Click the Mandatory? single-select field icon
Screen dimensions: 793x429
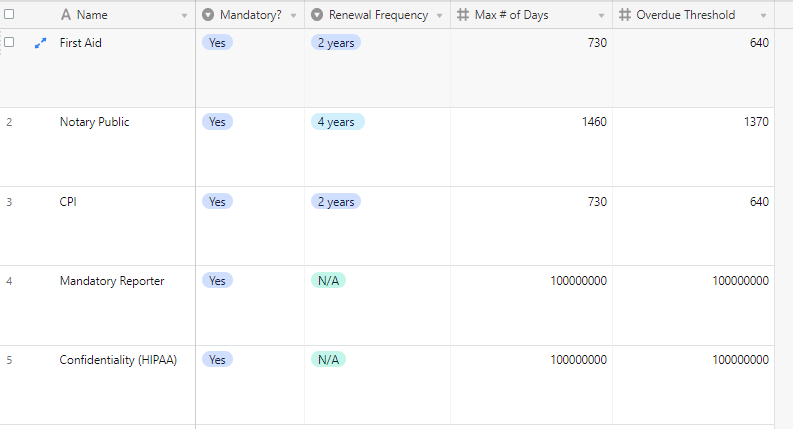click(208, 15)
